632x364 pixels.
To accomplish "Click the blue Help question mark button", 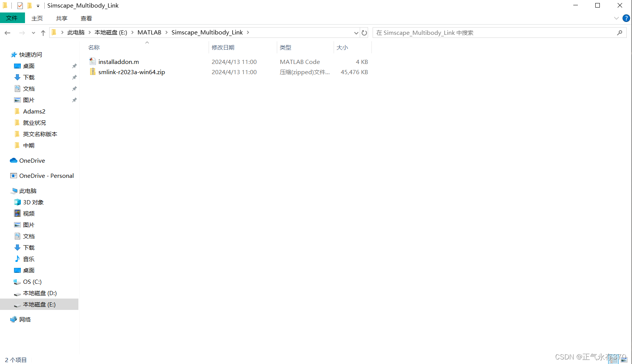I will point(626,18).
